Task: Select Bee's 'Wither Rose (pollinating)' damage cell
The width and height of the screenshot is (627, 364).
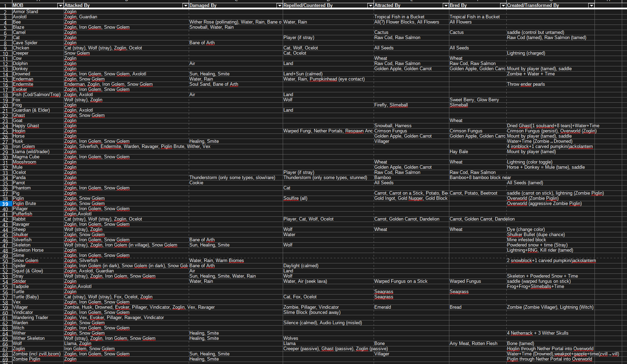Action: [x=236, y=22]
